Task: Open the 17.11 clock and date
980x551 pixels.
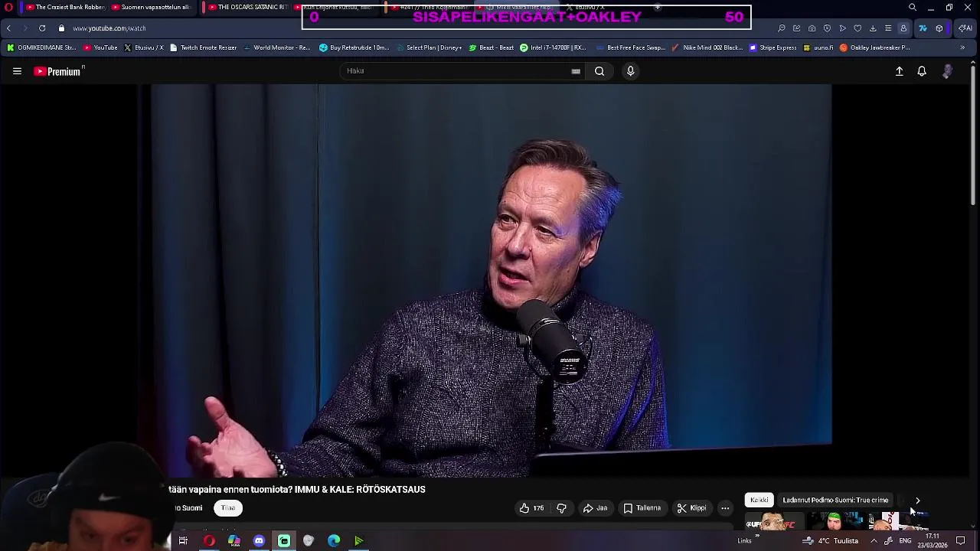Action: click(x=933, y=541)
